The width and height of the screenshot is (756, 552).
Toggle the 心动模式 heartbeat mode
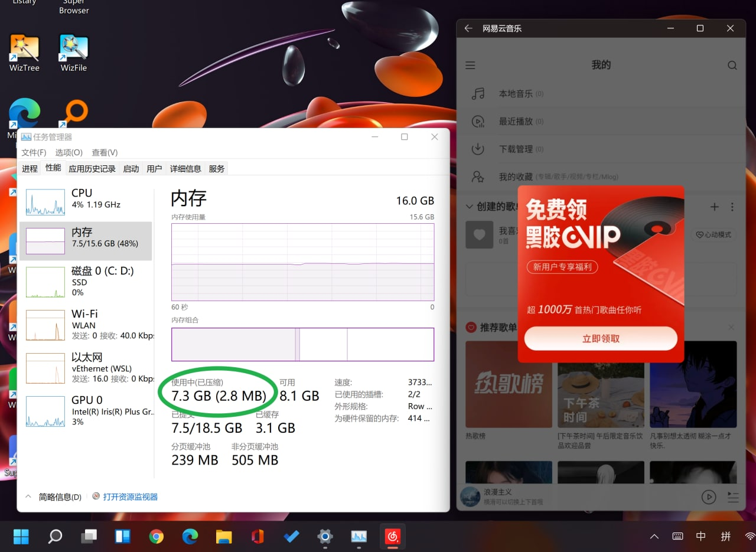tap(713, 234)
